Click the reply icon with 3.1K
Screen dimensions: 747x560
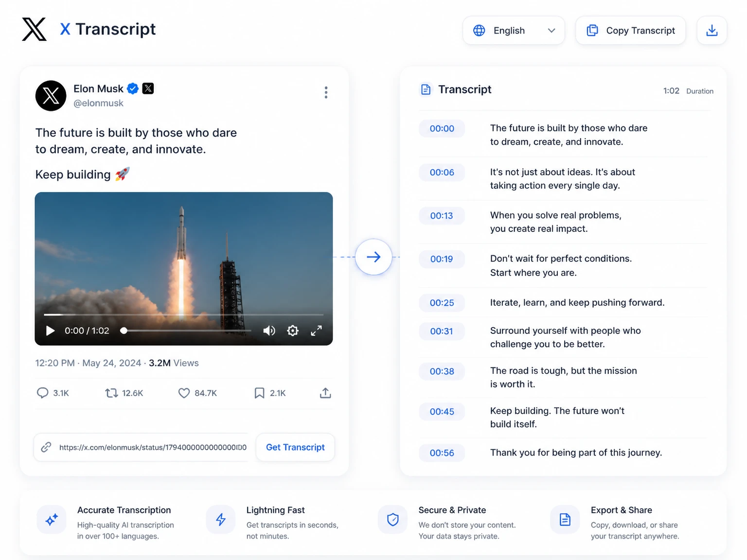click(43, 393)
